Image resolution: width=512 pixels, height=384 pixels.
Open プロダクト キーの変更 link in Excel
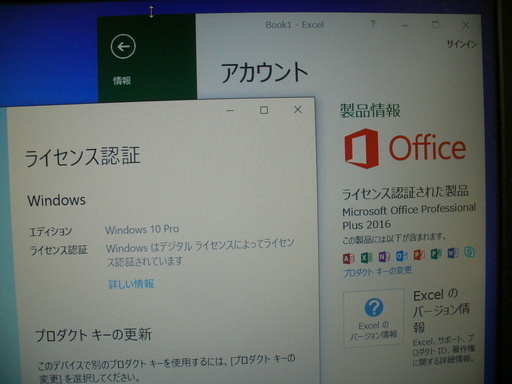[377, 271]
